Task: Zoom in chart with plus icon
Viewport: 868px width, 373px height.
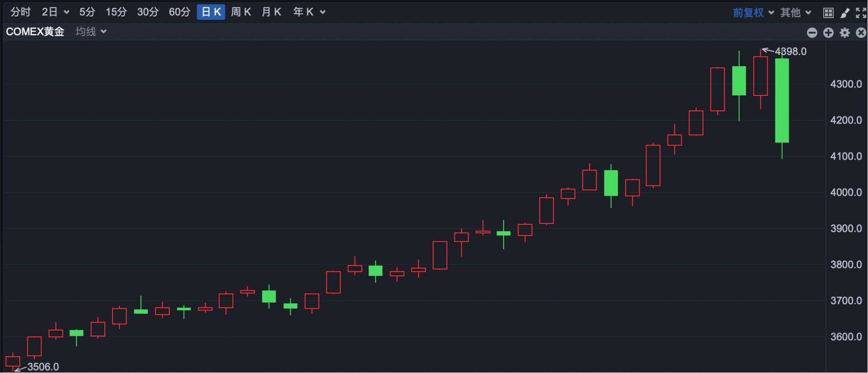Action: (828, 33)
